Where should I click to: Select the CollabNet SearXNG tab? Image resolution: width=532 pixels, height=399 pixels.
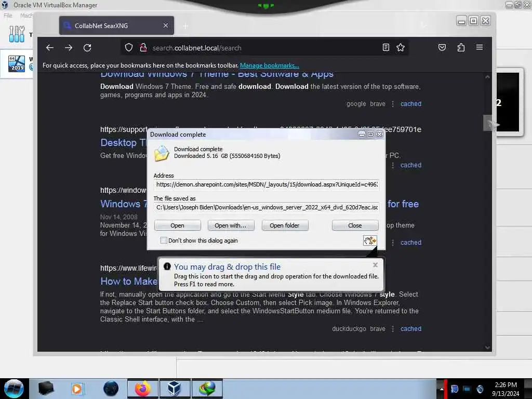(x=116, y=25)
